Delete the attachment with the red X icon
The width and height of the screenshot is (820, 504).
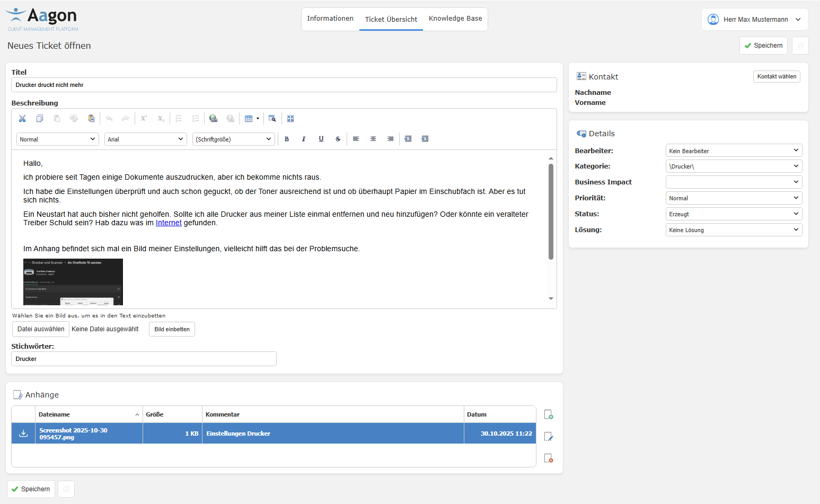[x=549, y=458]
